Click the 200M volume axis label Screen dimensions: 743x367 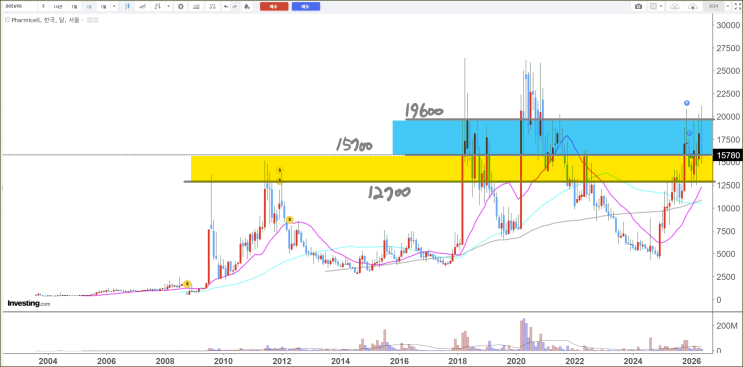[728, 326]
